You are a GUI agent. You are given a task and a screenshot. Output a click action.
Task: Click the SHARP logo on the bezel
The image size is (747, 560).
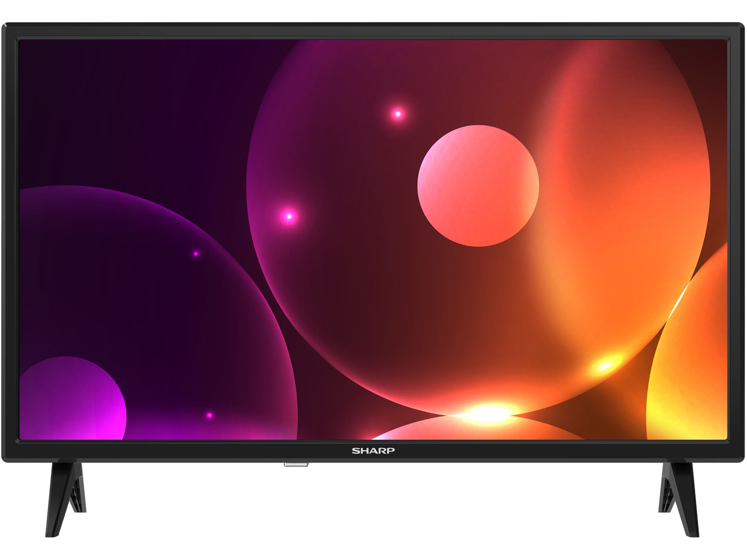(x=373, y=450)
